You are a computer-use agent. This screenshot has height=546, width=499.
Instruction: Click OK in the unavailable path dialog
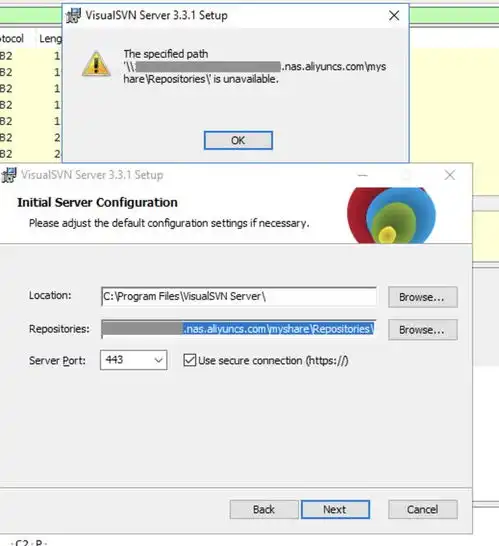238,140
